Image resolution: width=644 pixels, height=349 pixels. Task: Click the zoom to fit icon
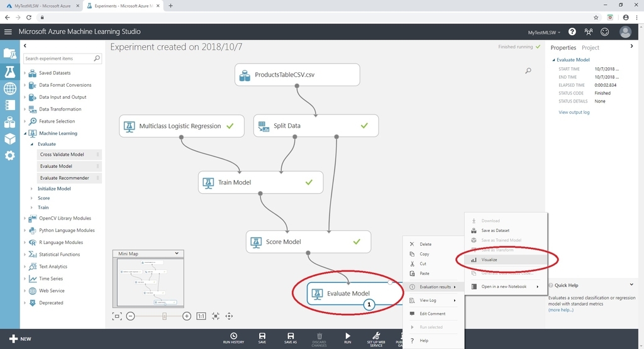(216, 316)
